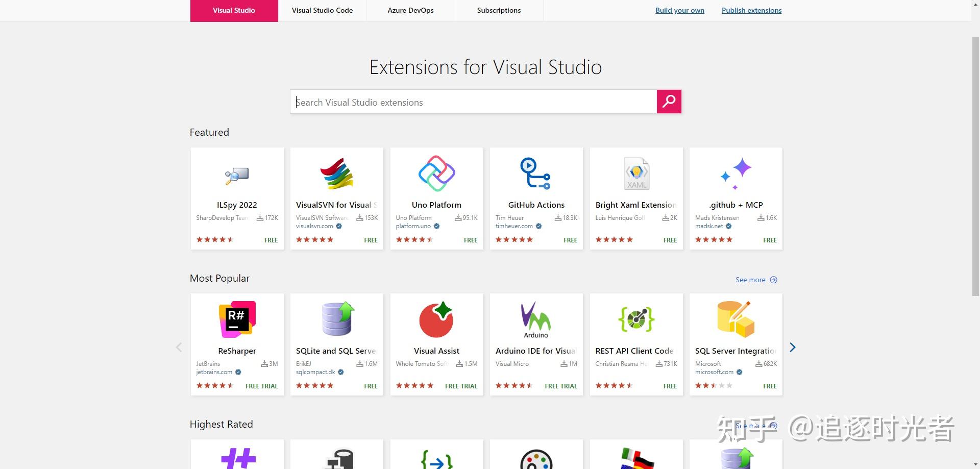Viewport: 980px width, 469px height.
Task: Select the GitHub Actions title
Action: (536, 205)
